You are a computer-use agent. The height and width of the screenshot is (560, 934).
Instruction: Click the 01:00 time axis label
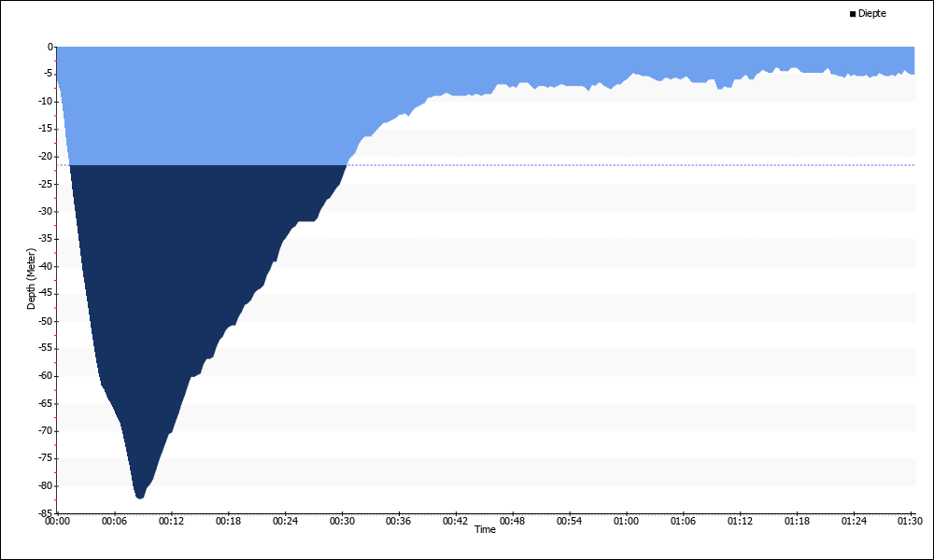tap(626, 522)
